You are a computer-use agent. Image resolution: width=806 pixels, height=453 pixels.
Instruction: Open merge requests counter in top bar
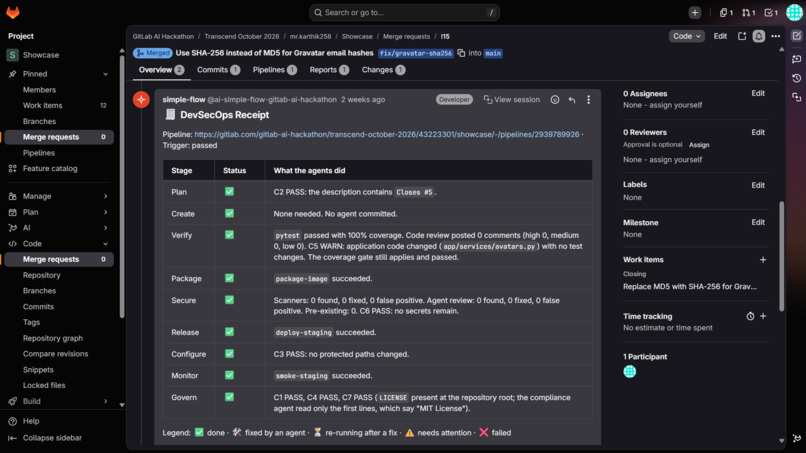748,13
